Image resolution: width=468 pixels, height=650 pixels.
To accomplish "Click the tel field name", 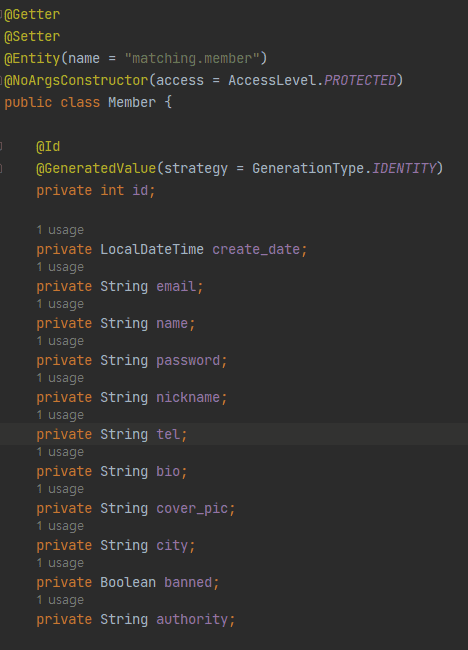I will [168, 434].
